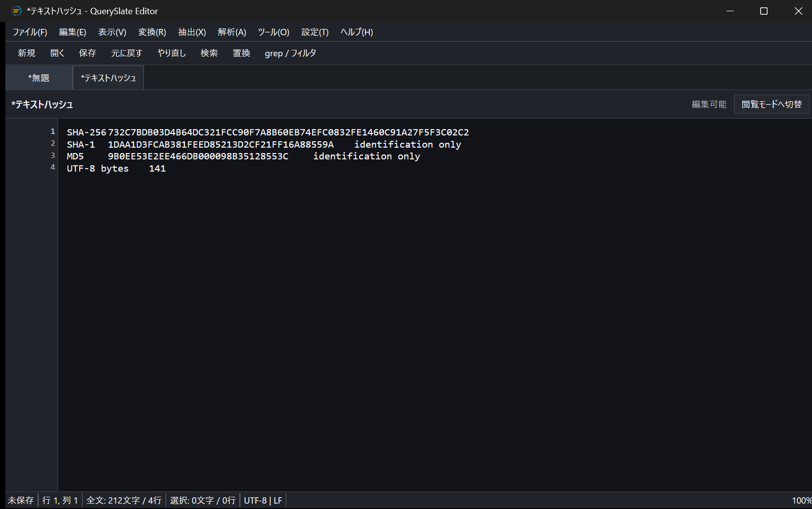Viewport: 812px width, 509px height.
Task: Click line number 1 in gutter
Action: [x=53, y=132]
